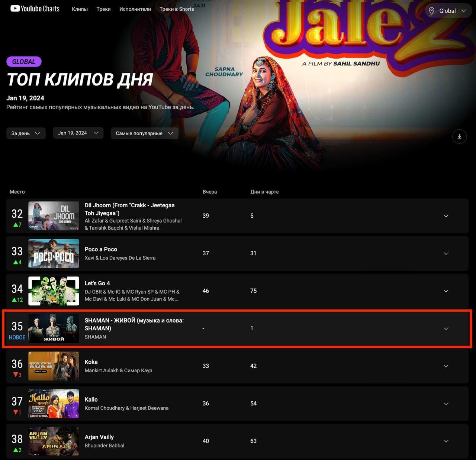Download the chart data icon
Screen dimensions: 476x460
click(459, 136)
